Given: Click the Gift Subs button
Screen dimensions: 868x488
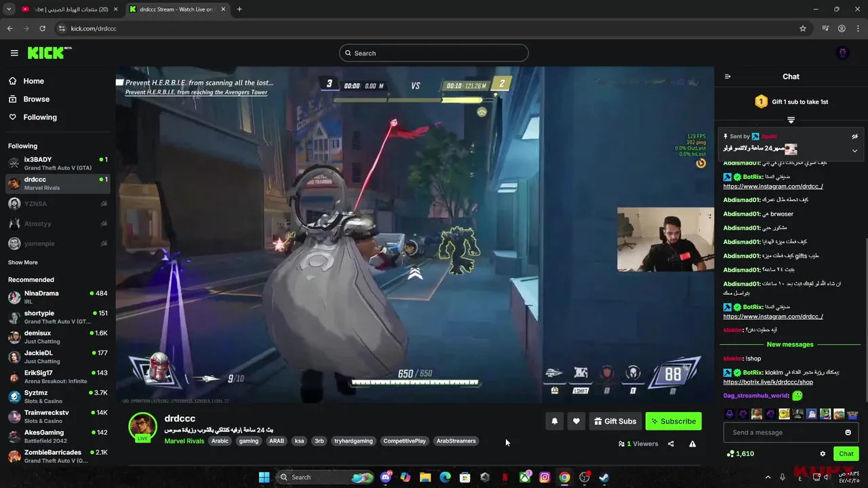Looking at the screenshot, I should (615, 421).
